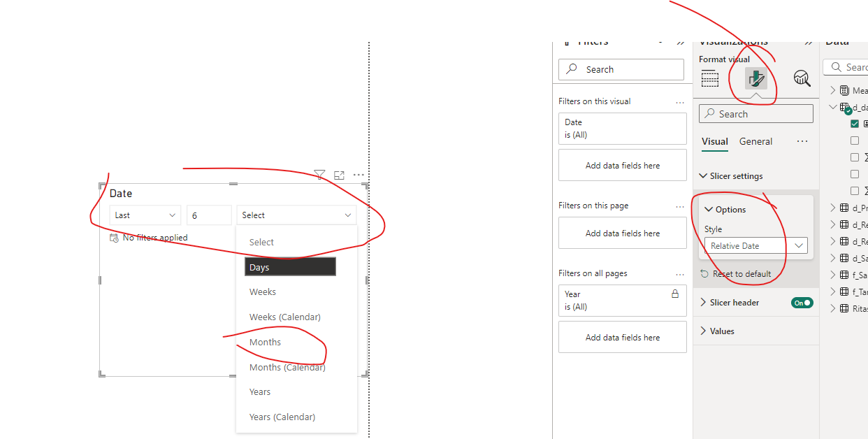The image size is (868, 439).
Task: Click the table icon of f_Ta
Action: [844, 292]
